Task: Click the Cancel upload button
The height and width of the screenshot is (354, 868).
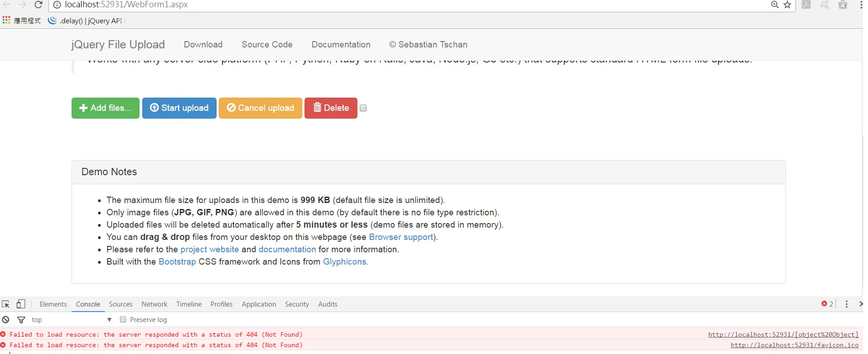Action: (x=260, y=108)
